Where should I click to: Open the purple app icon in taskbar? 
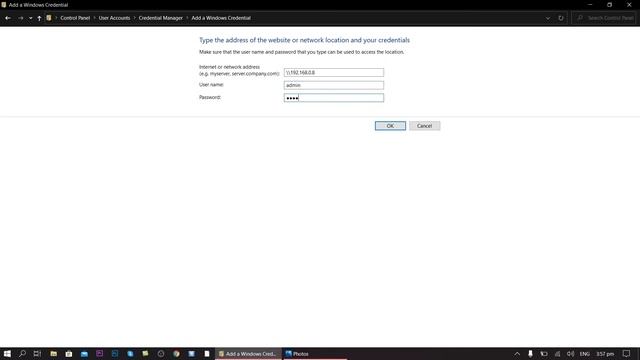(100, 353)
